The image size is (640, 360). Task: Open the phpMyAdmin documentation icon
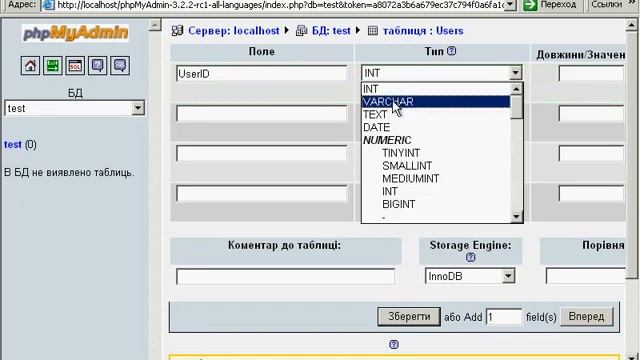tap(98, 66)
